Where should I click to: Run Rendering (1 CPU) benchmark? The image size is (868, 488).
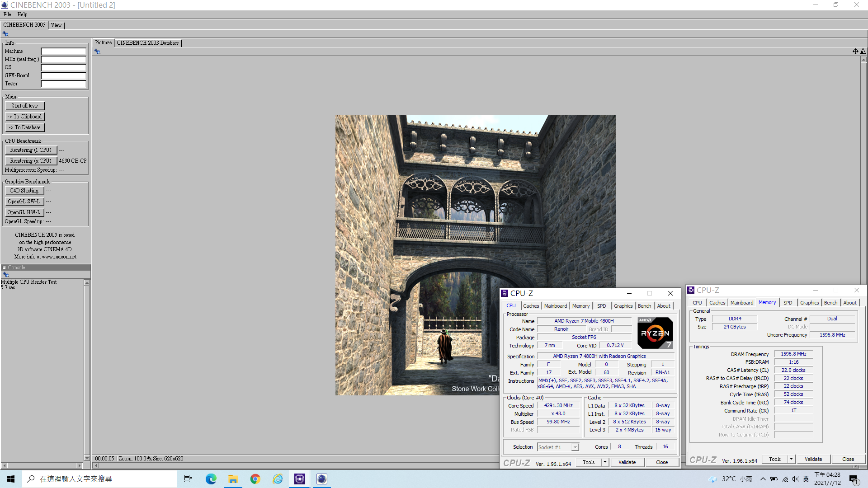click(31, 150)
